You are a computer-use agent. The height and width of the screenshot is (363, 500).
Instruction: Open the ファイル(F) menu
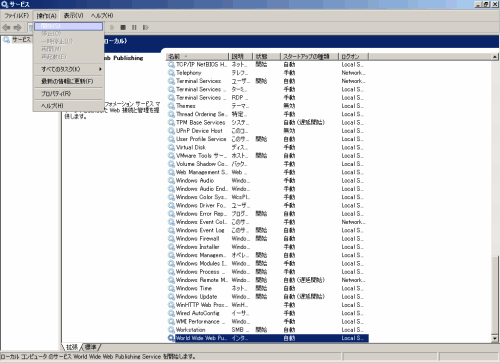(x=16, y=16)
